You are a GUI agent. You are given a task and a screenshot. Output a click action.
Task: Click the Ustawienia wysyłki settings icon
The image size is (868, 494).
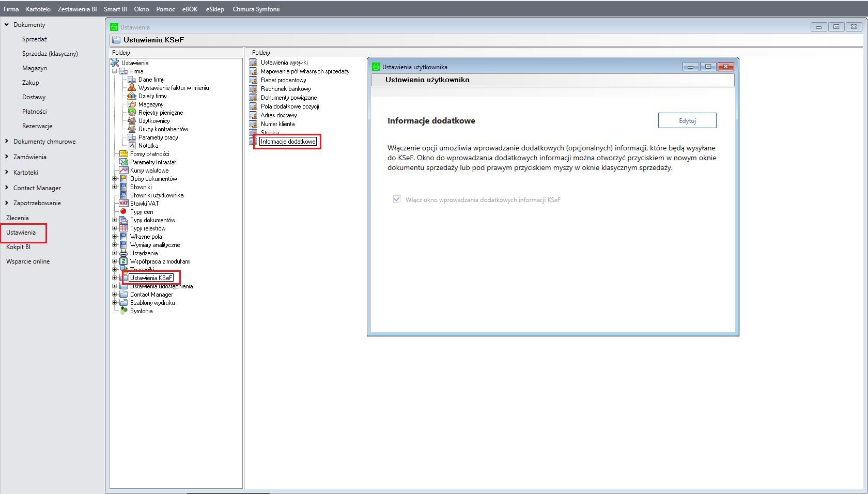point(253,63)
